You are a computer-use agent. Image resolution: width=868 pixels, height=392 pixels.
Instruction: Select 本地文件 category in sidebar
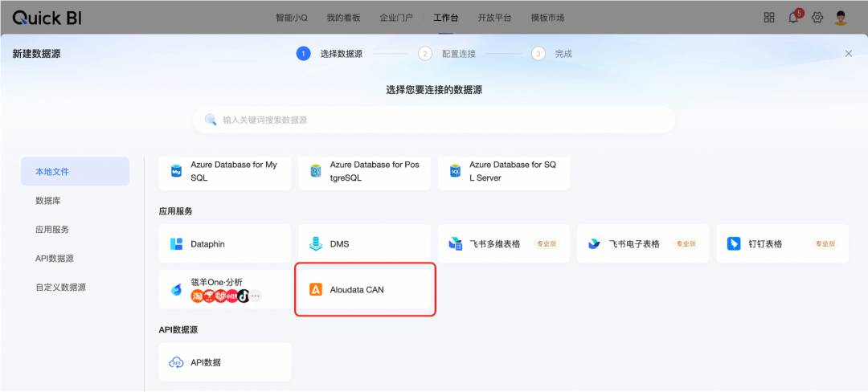[x=76, y=171]
